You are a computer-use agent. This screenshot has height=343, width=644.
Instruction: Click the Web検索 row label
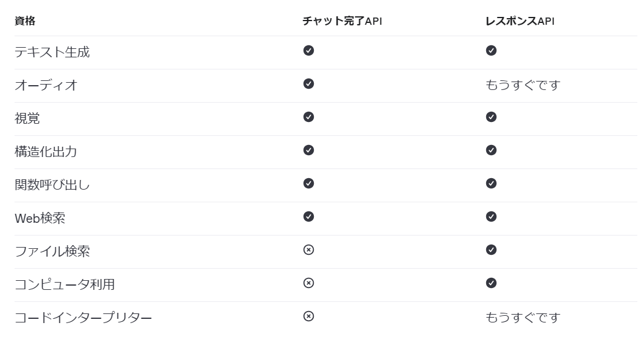tap(40, 218)
